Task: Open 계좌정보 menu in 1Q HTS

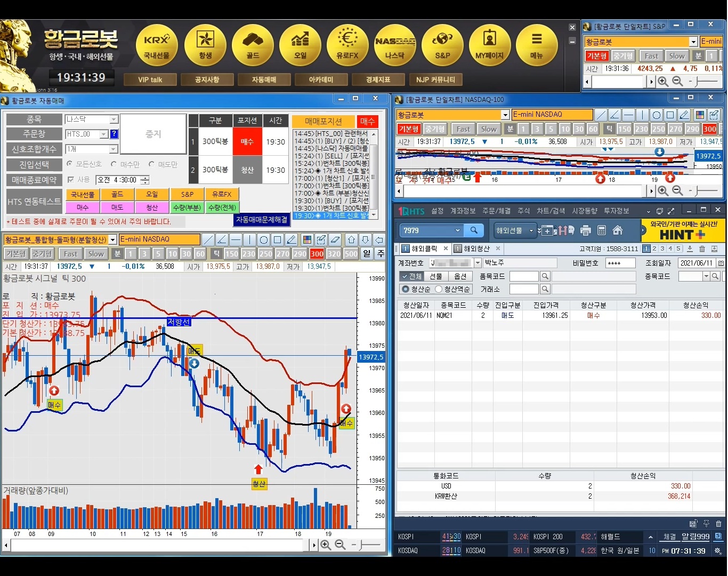Action: 463,211
